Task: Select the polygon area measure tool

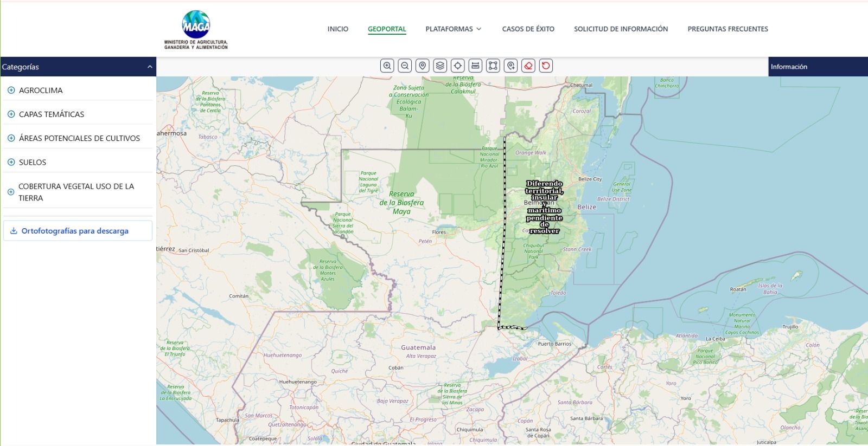Action: 493,66
